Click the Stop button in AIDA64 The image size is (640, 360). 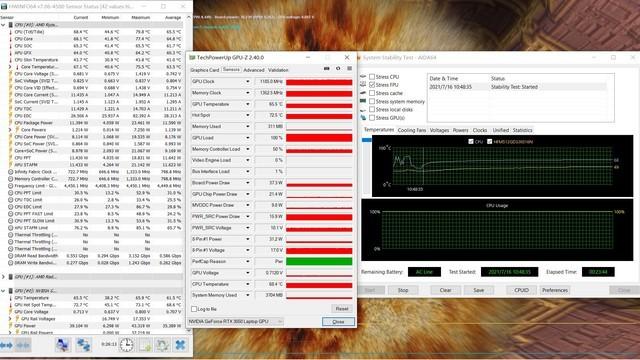coord(403,290)
